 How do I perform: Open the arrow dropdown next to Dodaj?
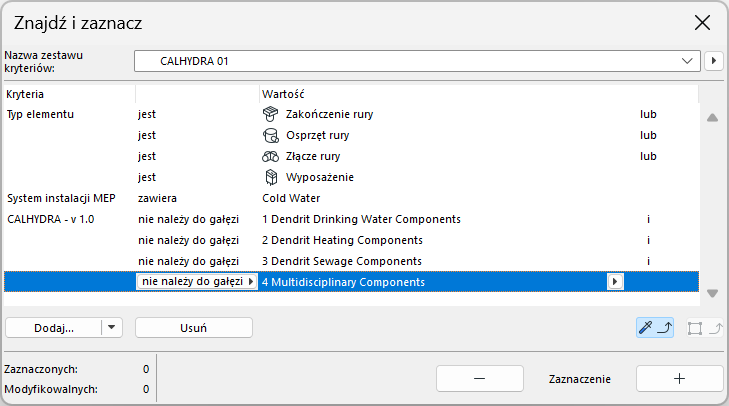click(112, 327)
